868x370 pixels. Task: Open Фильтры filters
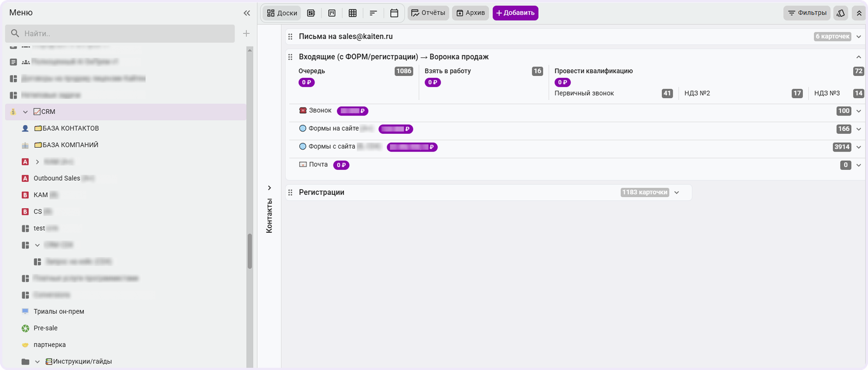click(807, 13)
